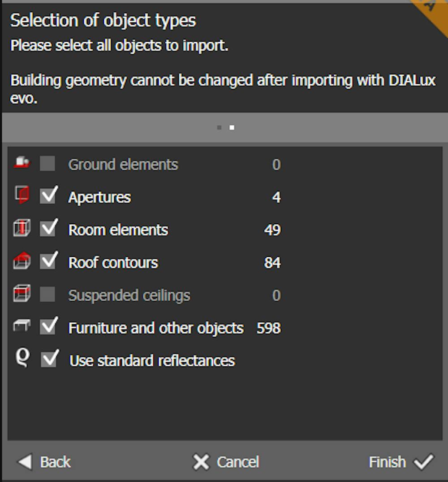Click the Suspended ceilings icon
Screen dimensions: 448x482
click(x=22, y=293)
